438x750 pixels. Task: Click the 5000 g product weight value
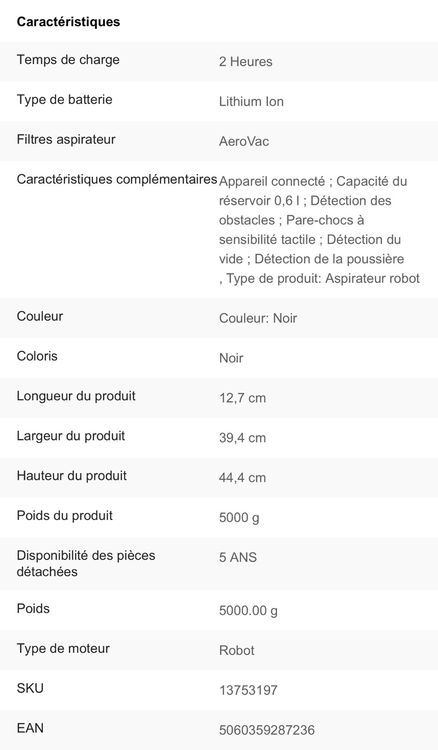[x=239, y=518]
